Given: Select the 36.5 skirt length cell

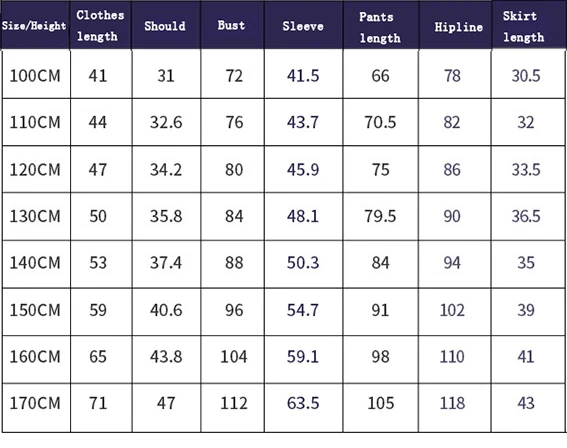Looking at the screenshot, I should tap(526, 216).
